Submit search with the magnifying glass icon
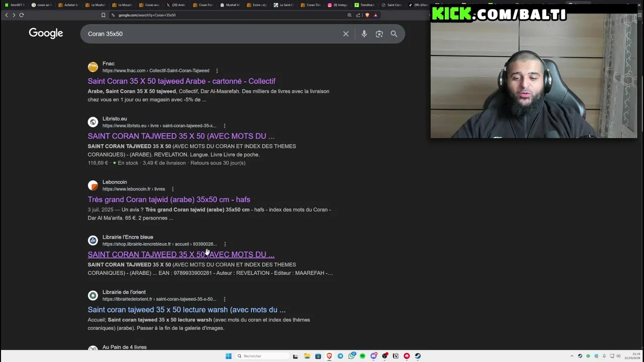The width and height of the screenshot is (644, 362). point(394,34)
